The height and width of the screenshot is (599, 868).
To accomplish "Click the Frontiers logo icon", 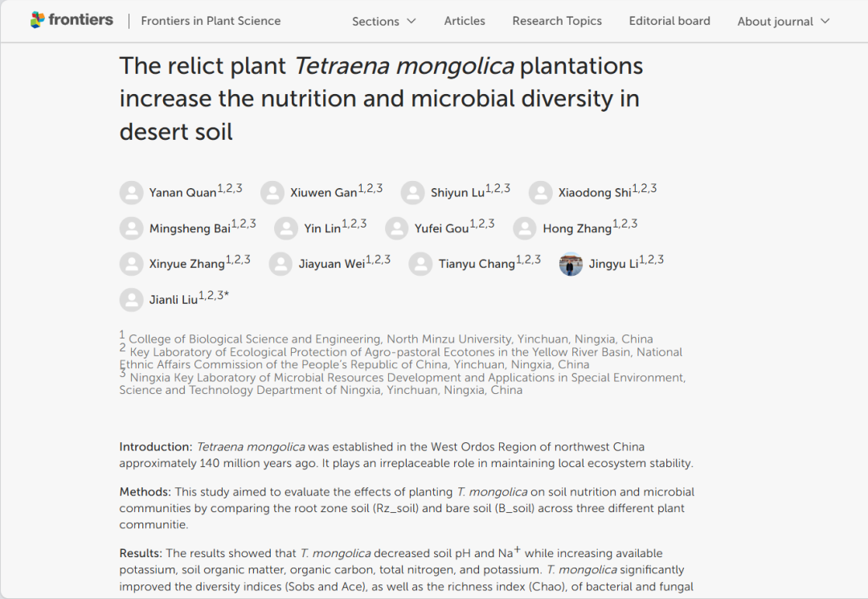I will pyautogui.click(x=38, y=20).
